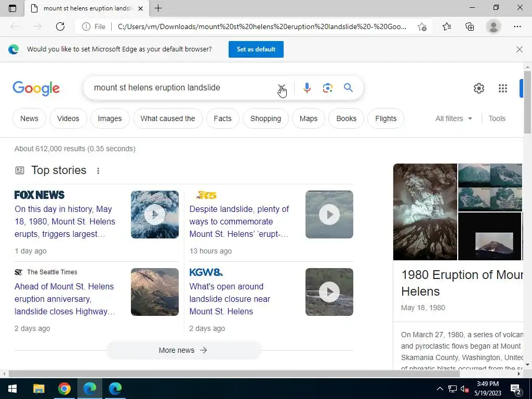Open the Seattle Times mountain thumbnail
The image size is (532, 399).
(x=155, y=292)
